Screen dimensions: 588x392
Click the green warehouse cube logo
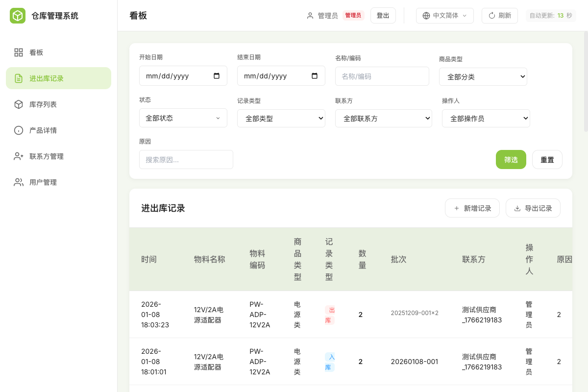pyautogui.click(x=18, y=16)
